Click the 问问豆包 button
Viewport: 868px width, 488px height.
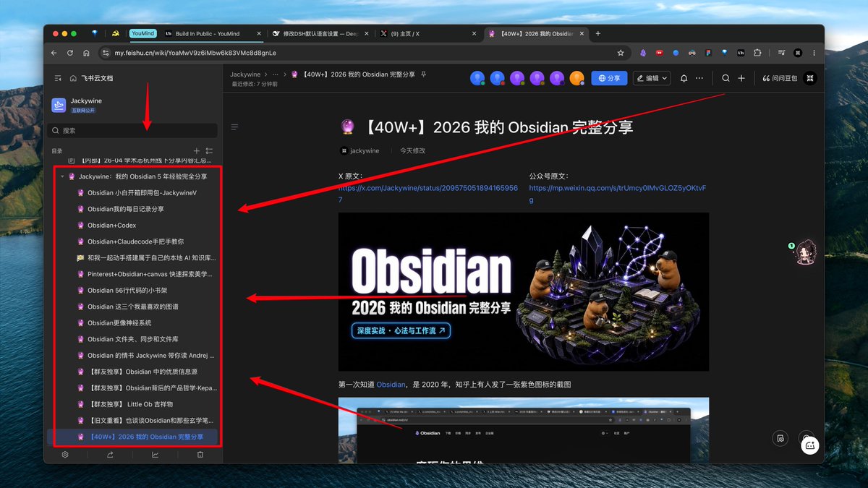pyautogui.click(x=780, y=78)
